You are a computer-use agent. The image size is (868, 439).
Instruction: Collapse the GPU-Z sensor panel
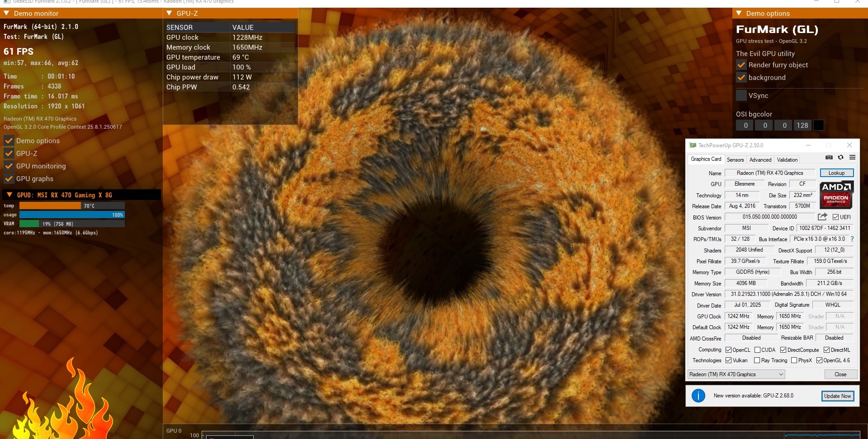(169, 14)
